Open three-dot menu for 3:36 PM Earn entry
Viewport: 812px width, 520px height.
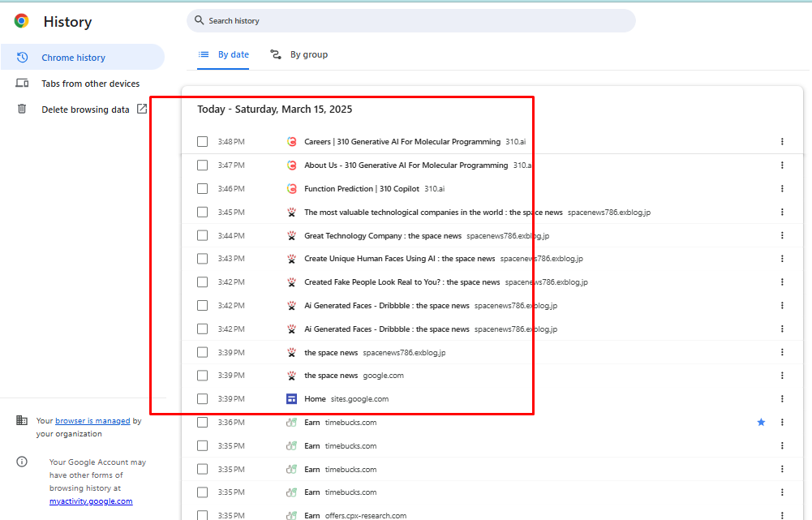782,422
